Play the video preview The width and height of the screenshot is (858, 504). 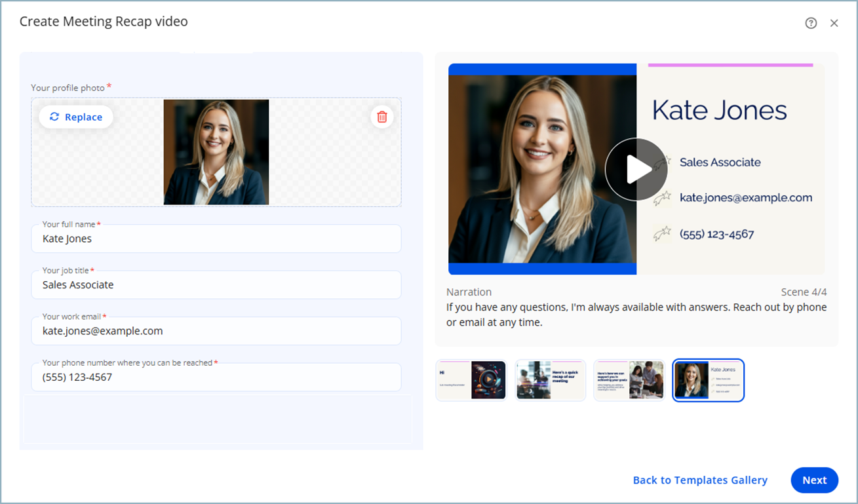tap(636, 170)
